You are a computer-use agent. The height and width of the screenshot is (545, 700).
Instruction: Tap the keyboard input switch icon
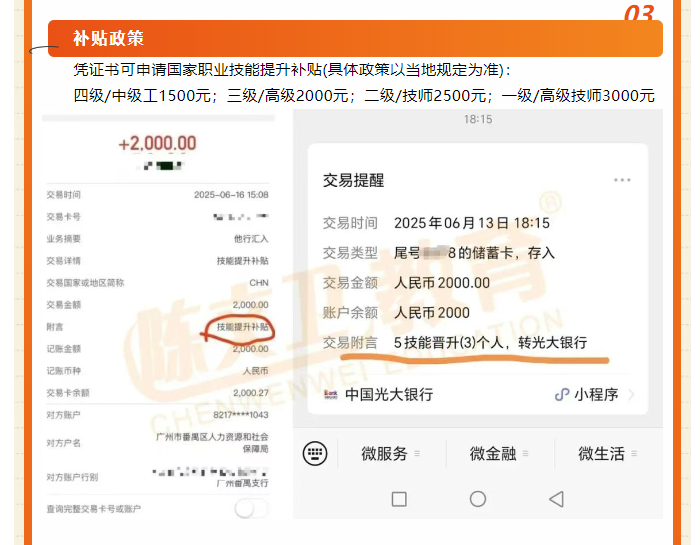point(315,454)
